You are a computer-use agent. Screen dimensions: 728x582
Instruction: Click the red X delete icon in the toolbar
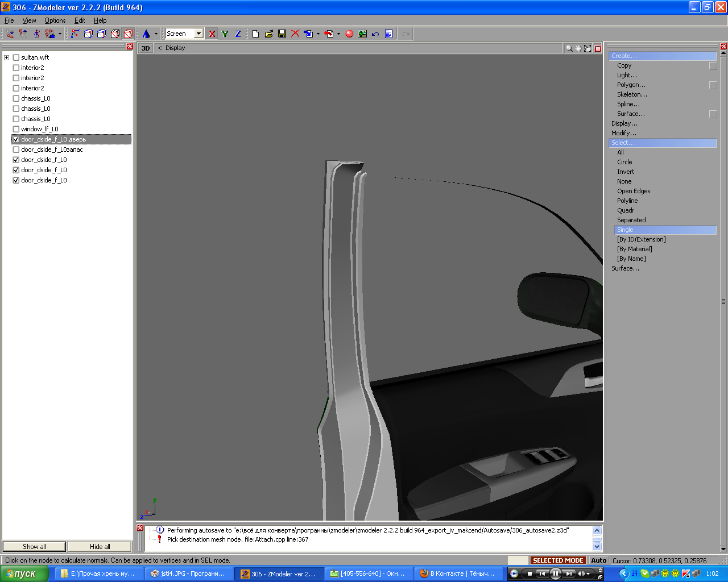pyautogui.click(x=295, y=34)
